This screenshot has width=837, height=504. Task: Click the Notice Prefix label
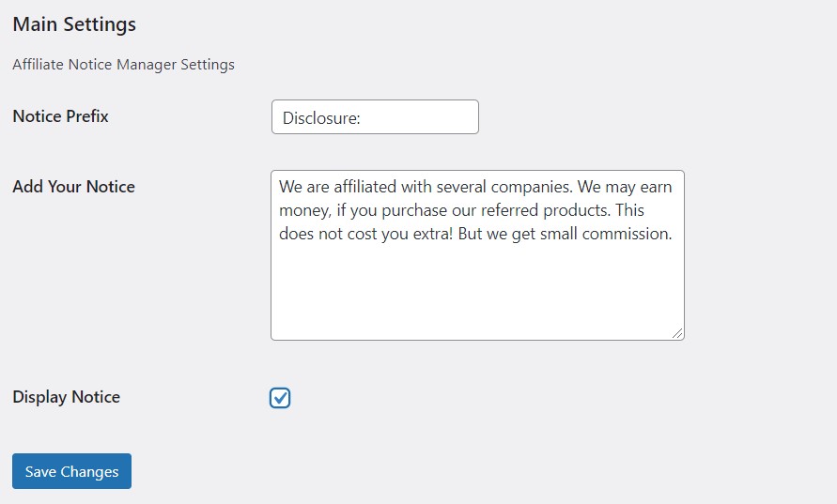(x=60, y=116)
